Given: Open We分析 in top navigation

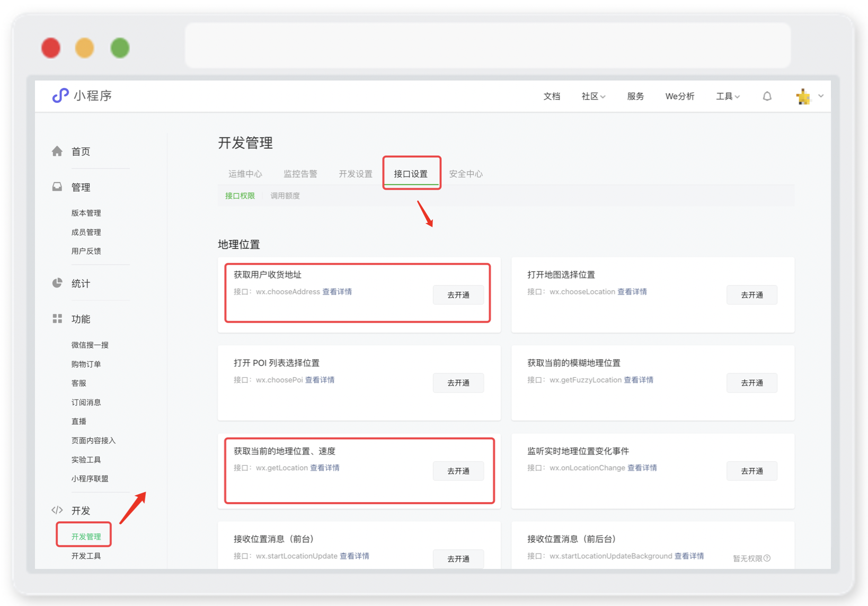Looking at the screenshot, I should pyautogui.click(x=680, y=96).
